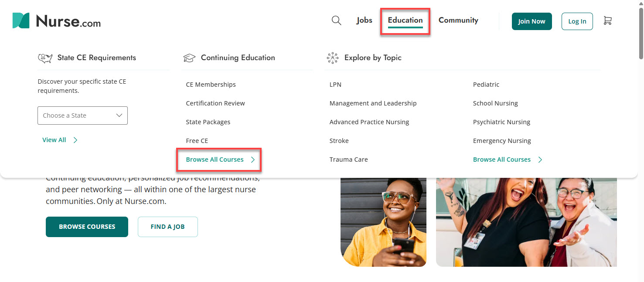
Task: Open the shopping cart icon
Action: coord(608,20)
